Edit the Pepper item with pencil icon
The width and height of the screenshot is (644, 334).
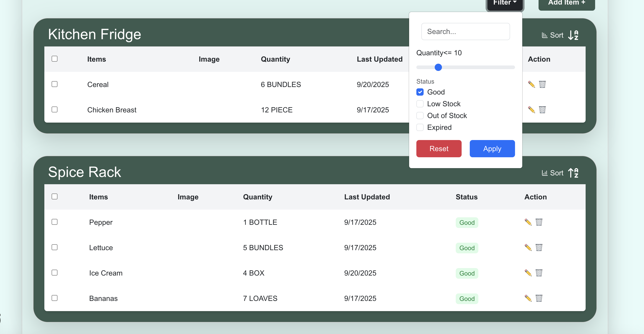[x=528, y=222]
